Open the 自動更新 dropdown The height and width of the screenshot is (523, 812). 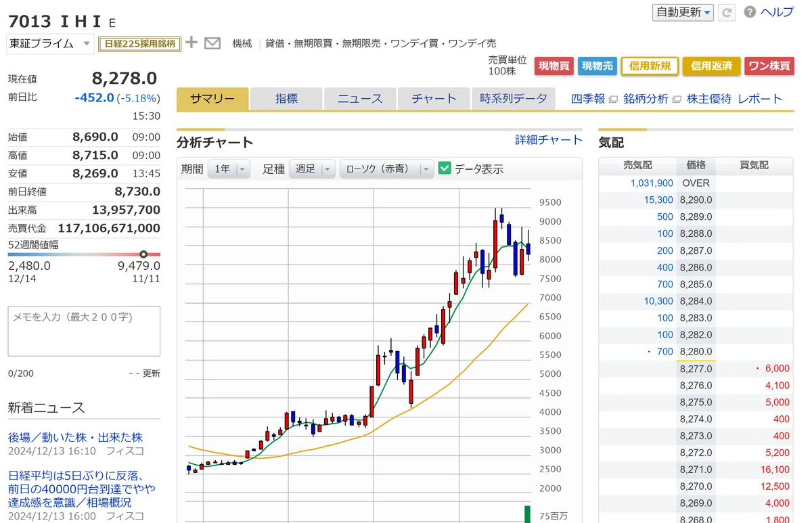click(x=683, y=12)
